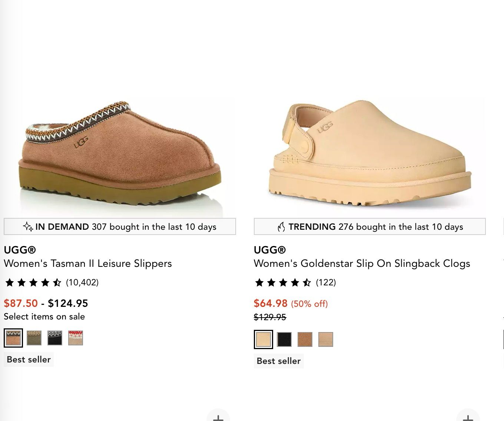The image size is (504, 421).
Task: Click the star rating for Tasman II slippers
Action: click(x=33, y=283)
